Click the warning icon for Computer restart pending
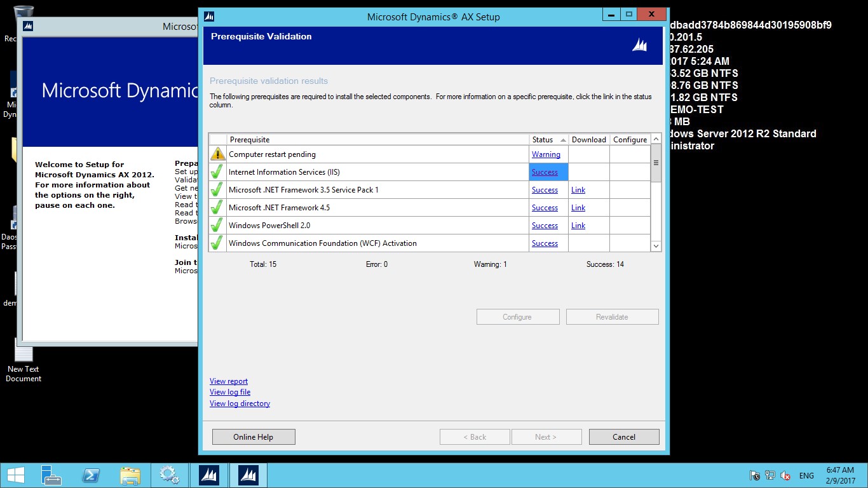Screen dimensions: 868x488 pyautogui.click(x=218, y=154)
